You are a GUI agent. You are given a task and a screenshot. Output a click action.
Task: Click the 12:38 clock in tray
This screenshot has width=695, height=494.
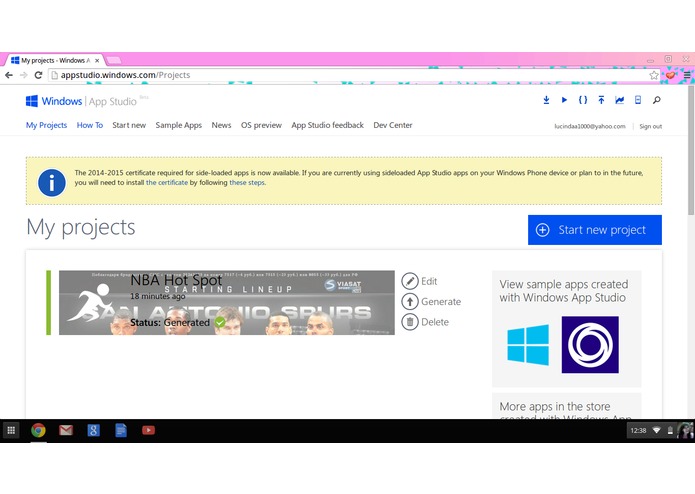point(638,430)
